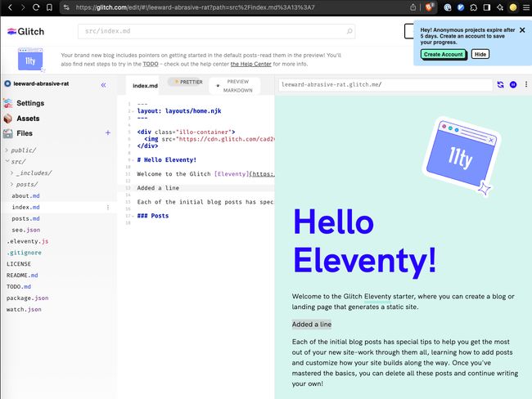The width and height of the screenshot is (532, 399).
Task: Open the site settings icon in address bar
Action: (x=66, y=7)
